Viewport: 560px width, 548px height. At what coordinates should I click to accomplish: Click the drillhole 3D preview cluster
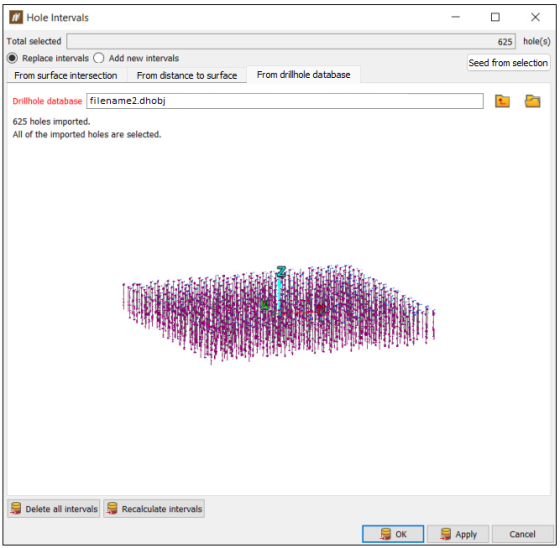point(279,314)
